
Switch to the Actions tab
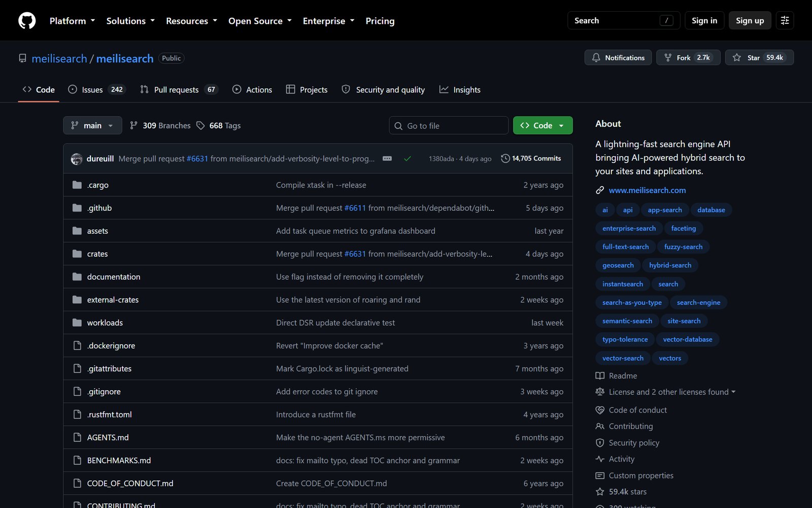252,89
